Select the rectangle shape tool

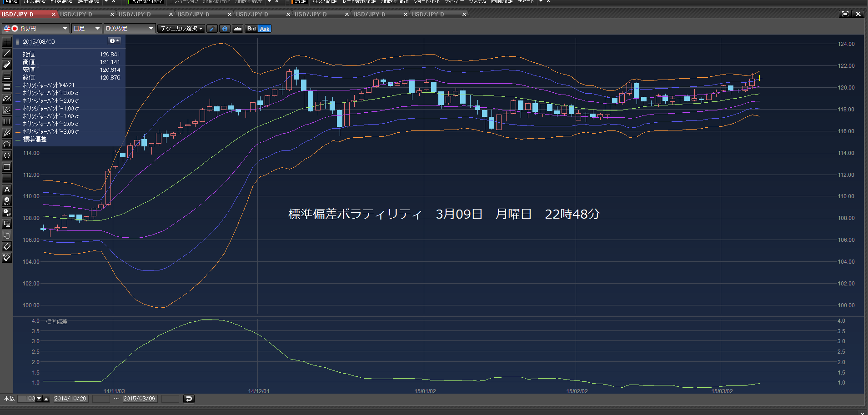pos(7,167)
